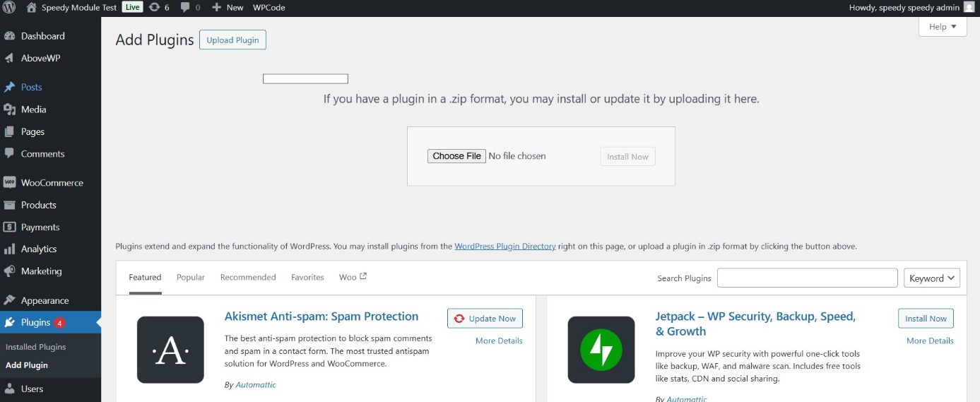This screenshot has height=402, width=980.
Task: Click the Automattic author link under Akismet
Action: (254, 385)
